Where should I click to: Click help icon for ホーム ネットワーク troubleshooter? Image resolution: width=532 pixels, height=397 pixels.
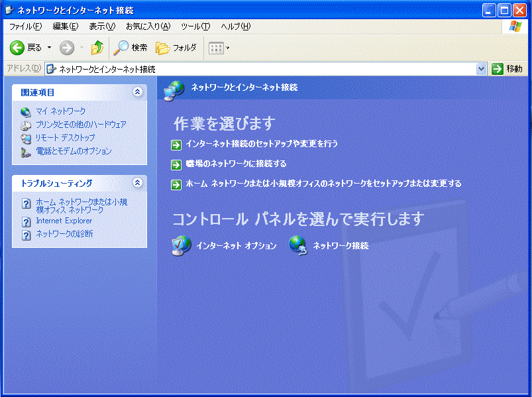coord(26,203)
